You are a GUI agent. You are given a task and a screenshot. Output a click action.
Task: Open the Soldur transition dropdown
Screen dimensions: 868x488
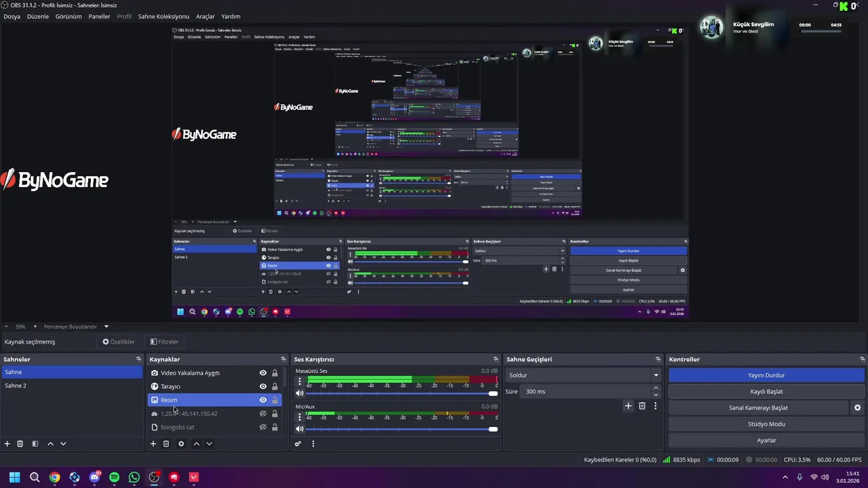click(584, 375)
